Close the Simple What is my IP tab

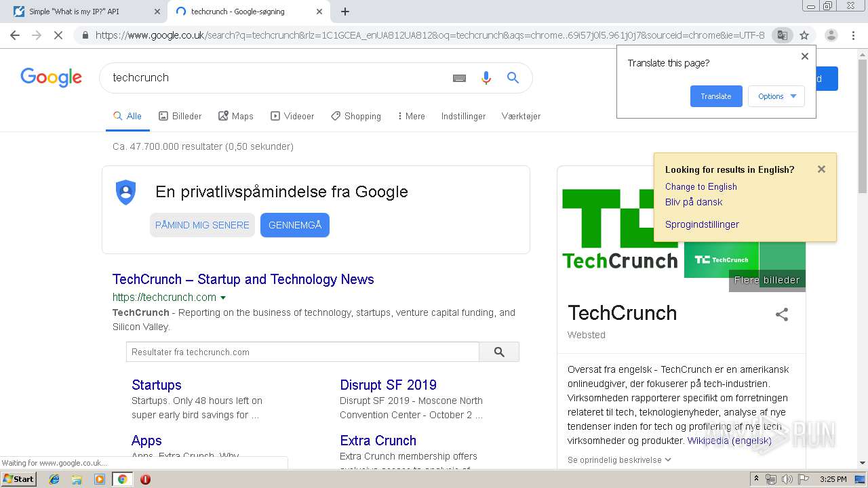(157, 12)
